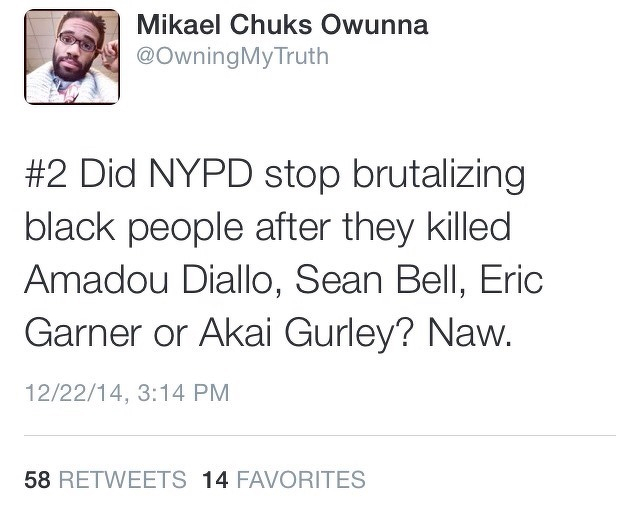Tap the number 58 retweet count
This screenshot has height=518, width=640.
37,480
